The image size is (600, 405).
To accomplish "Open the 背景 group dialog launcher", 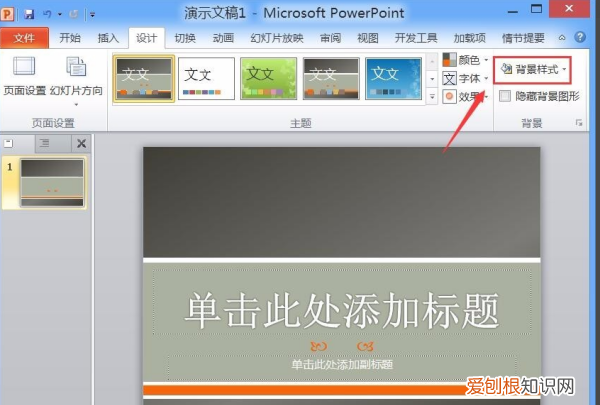I will coord(579,122).
